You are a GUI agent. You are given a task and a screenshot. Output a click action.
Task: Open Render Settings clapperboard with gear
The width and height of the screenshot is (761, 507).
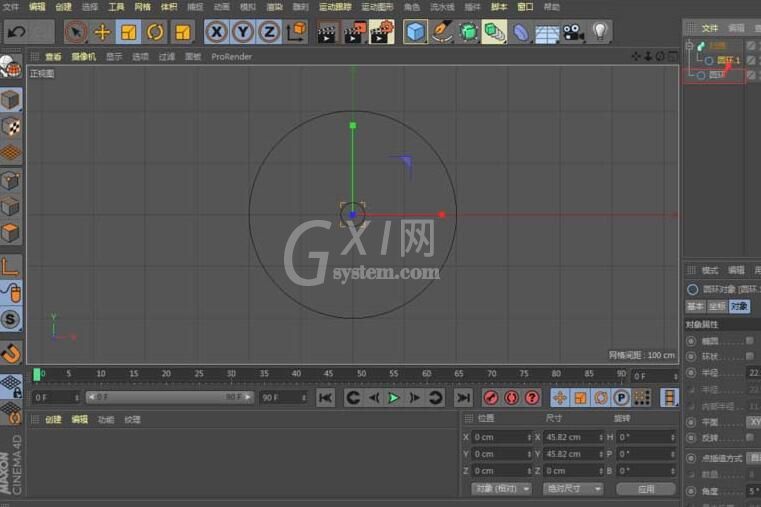click(x=381, y=33)
